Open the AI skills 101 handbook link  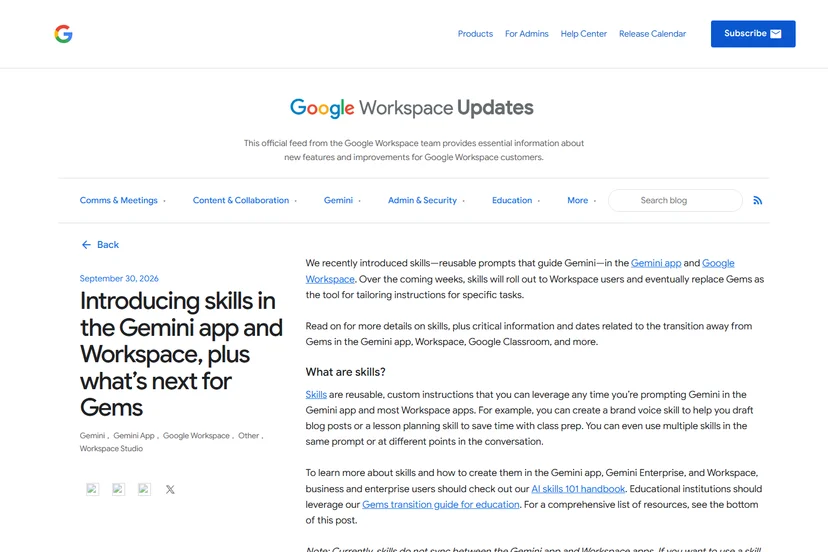[x=578, y=489]
